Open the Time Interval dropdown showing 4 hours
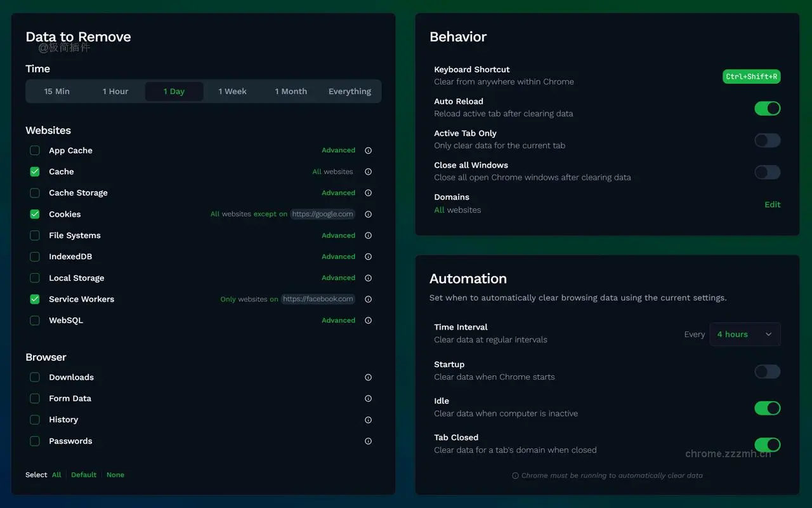This screenshot has width=812, height=508. click(x=745, y=334)
